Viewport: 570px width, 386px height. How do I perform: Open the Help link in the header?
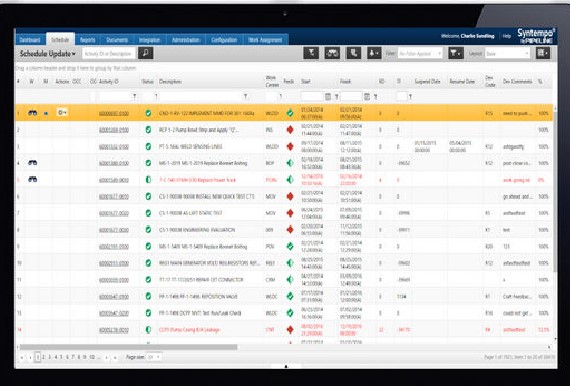point(506,36)
